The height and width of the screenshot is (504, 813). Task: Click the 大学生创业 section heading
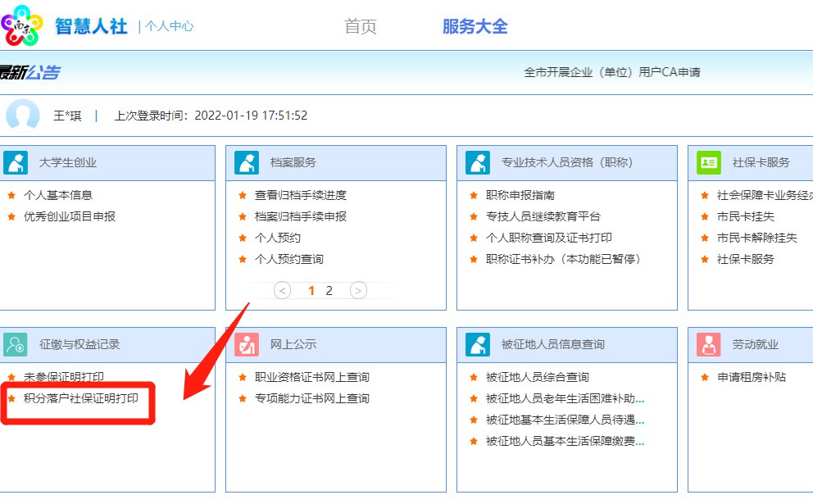[x=68, y=162]
